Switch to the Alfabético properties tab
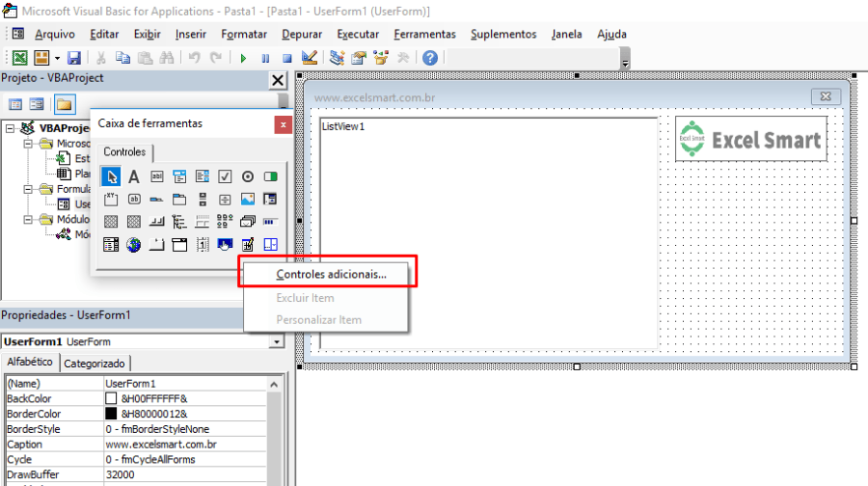The image size is (868, 486). (30, 362)
